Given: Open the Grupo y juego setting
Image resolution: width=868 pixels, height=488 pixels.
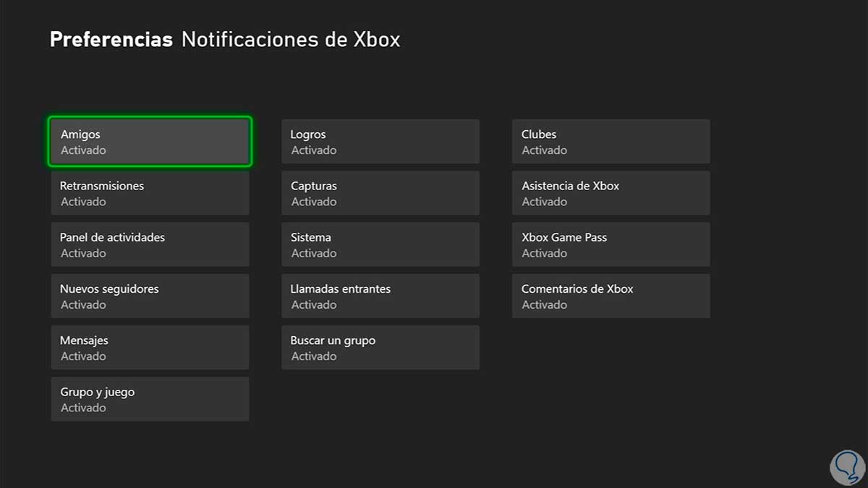Looking at the screenshot, I should point(150,399).
